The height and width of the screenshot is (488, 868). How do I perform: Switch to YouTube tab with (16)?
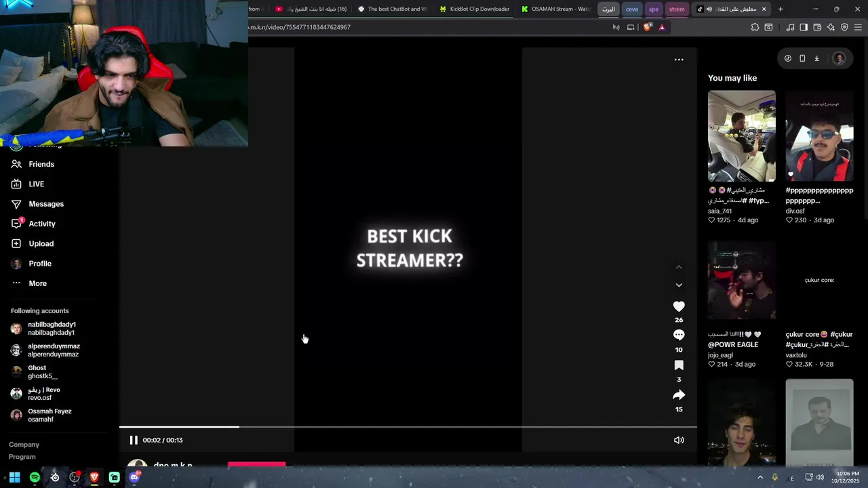click(x=311, y=9)
